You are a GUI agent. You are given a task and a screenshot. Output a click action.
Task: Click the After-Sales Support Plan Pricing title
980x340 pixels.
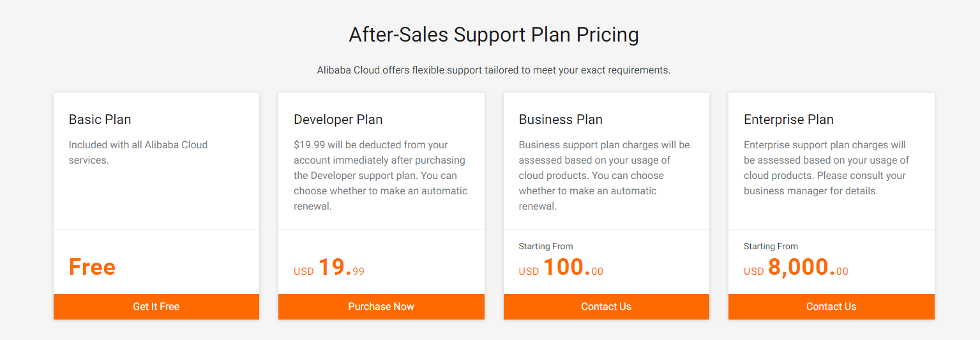point(494,35)
